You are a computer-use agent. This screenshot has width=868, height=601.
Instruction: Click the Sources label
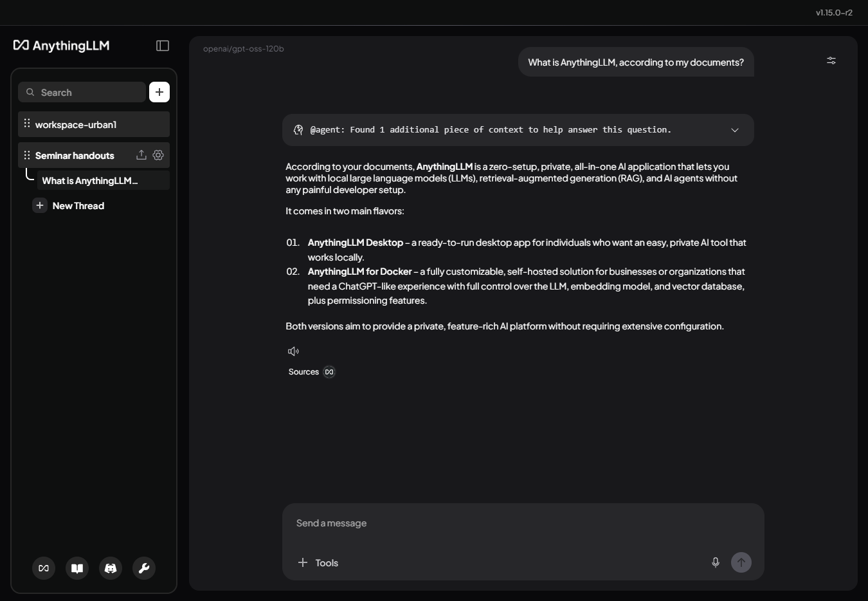[303, 372]
